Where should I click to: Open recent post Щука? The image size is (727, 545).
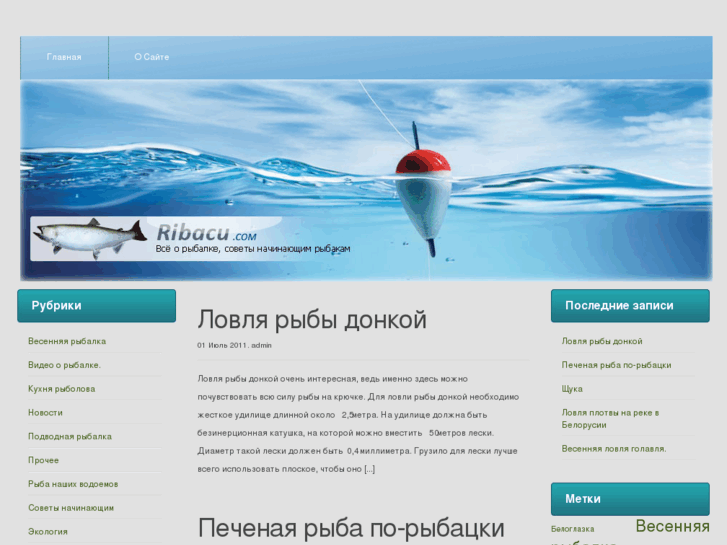click(572, 389)
